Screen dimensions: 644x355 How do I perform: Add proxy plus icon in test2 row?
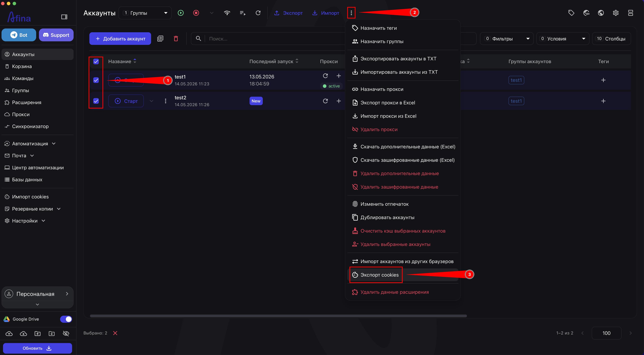click(338, 101)
